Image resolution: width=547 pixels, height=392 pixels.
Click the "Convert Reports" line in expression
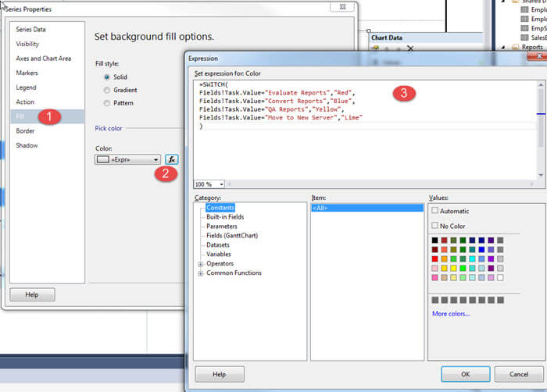[x=277, y=102]
